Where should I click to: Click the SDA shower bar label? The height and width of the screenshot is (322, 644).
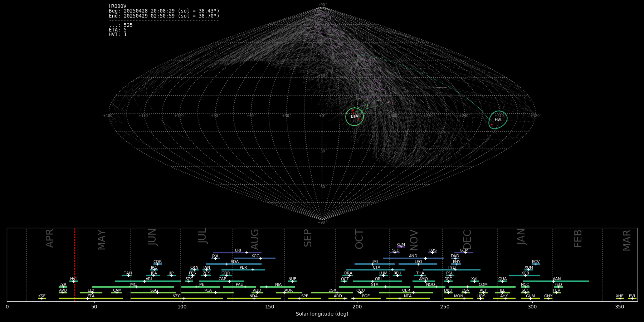click(x=235, y=262)
